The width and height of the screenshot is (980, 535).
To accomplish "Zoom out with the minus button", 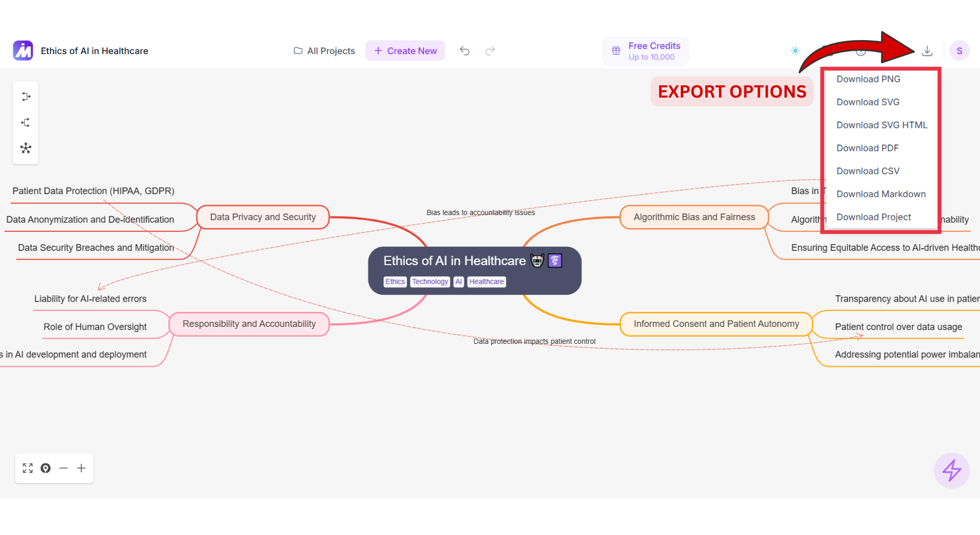I will 63,468.
